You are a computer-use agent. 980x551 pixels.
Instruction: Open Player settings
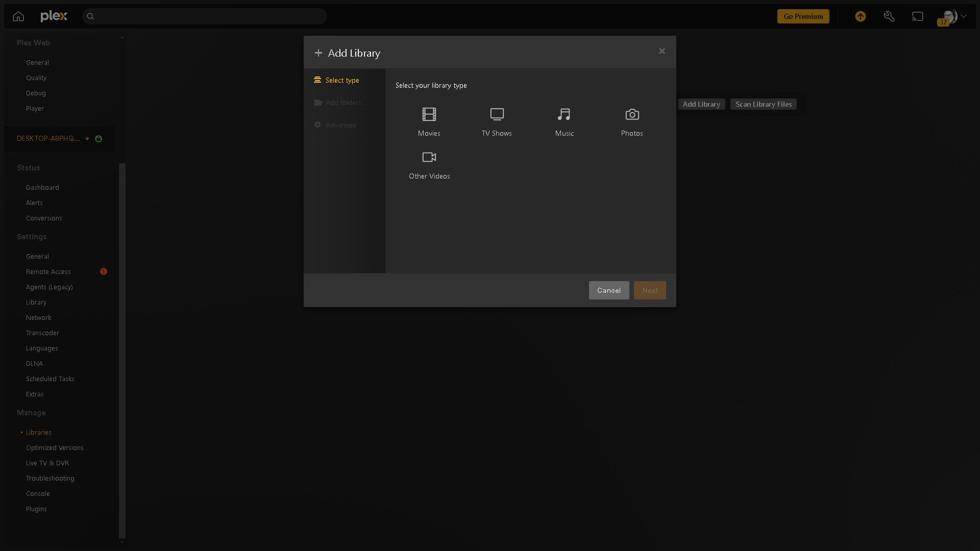click(x=35, y=108)
